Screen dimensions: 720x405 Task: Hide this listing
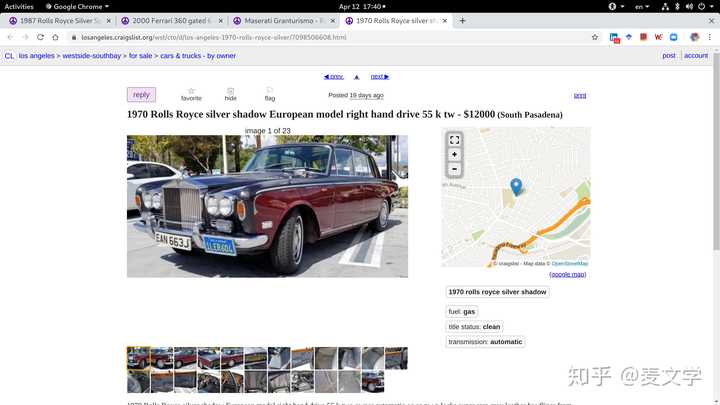(x=231, y=94)
